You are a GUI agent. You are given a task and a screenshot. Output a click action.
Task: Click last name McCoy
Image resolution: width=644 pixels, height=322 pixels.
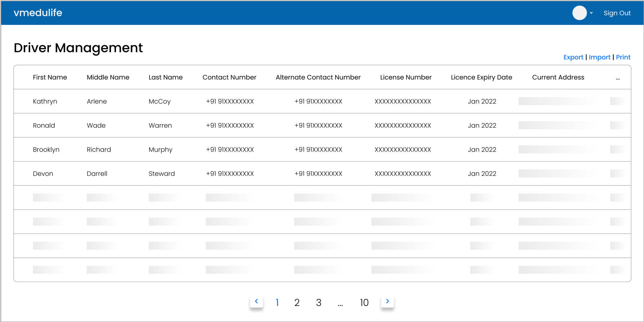(x=159, y=101)
